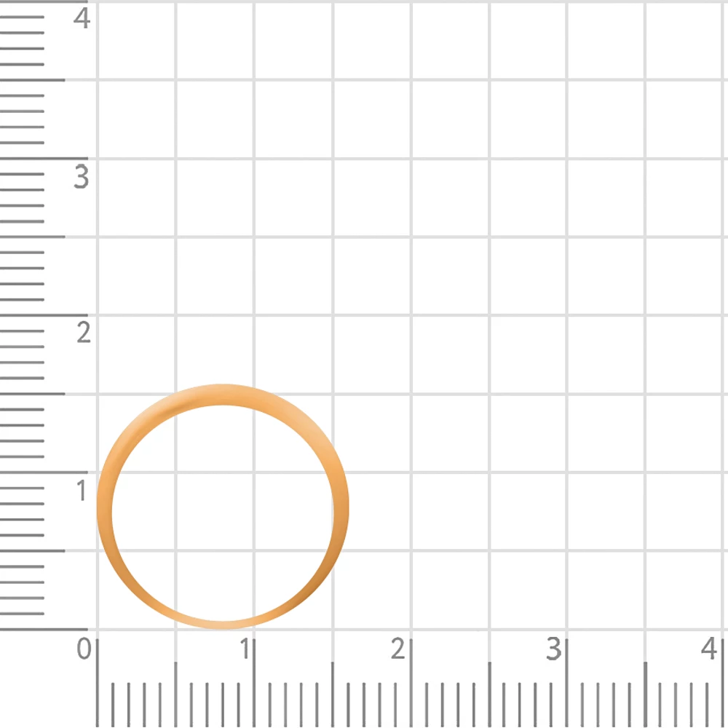
Task: Select the number 2 on the horizontal ruler
Action: [x=398, y=649]
